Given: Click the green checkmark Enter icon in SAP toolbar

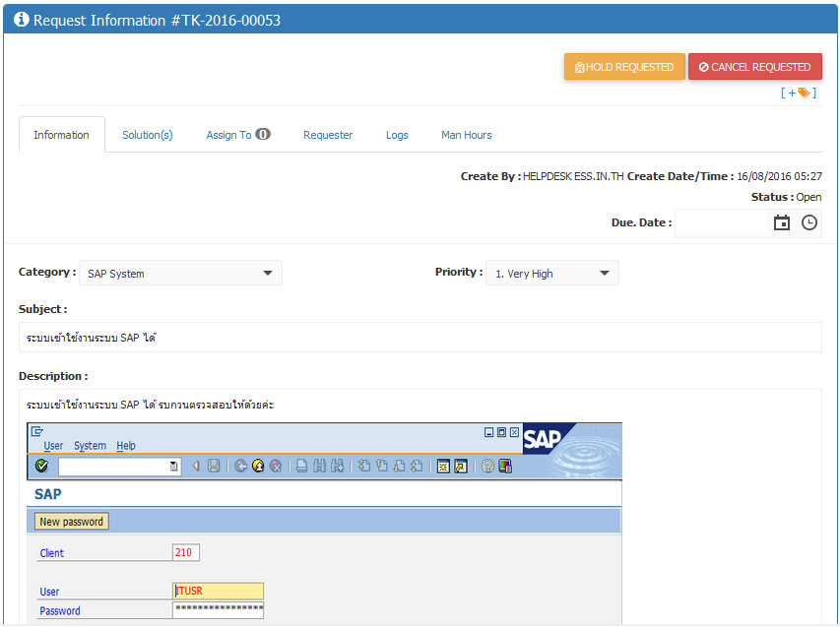Looking at the screenshot, I should click(41, 466).
